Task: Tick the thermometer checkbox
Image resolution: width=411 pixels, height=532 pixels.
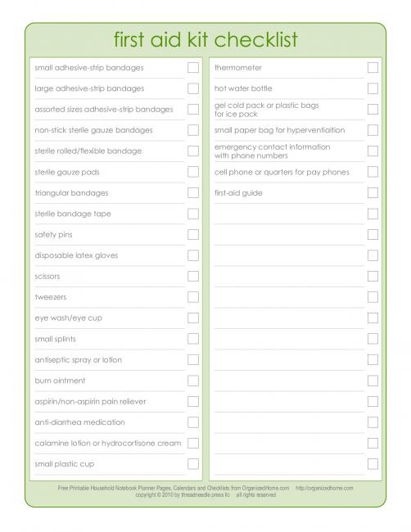Action: (x=373, y=67)
